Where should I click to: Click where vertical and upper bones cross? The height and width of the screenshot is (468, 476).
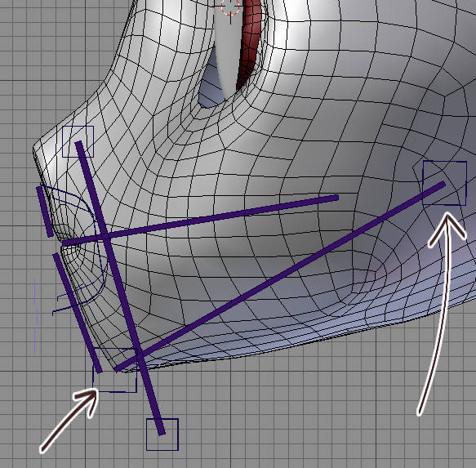[x=103, y=237]
